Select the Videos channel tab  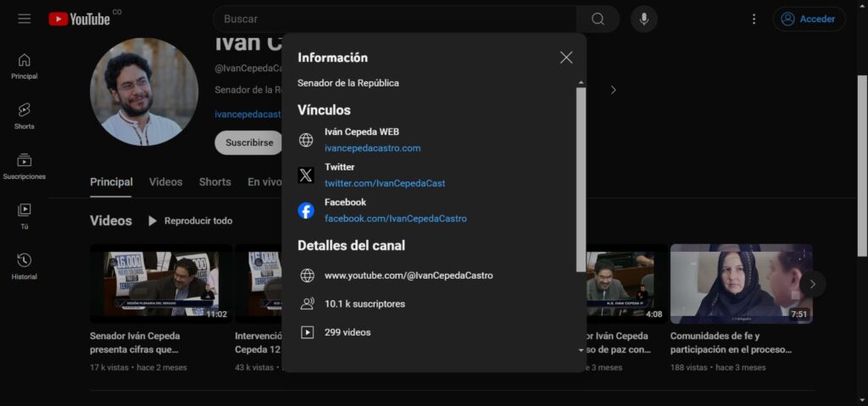click(x=165, y=181)
